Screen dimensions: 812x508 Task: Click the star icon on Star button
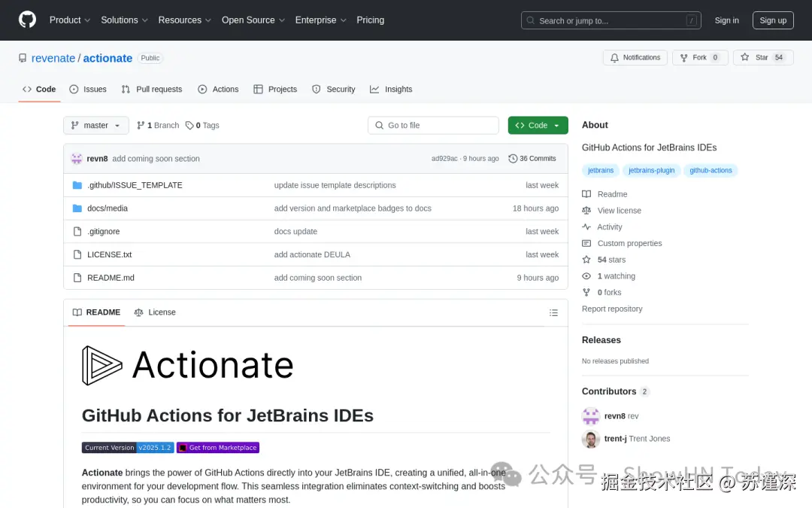[744, 57]
